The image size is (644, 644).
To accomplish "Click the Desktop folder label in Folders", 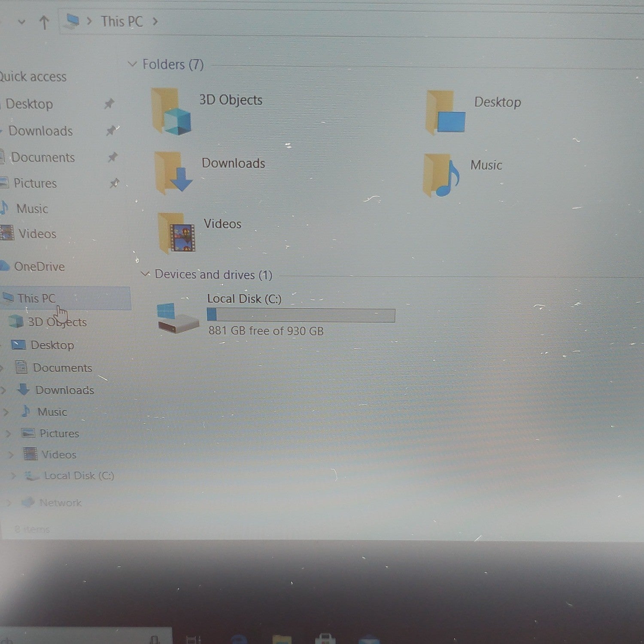I will click(498, 102).
